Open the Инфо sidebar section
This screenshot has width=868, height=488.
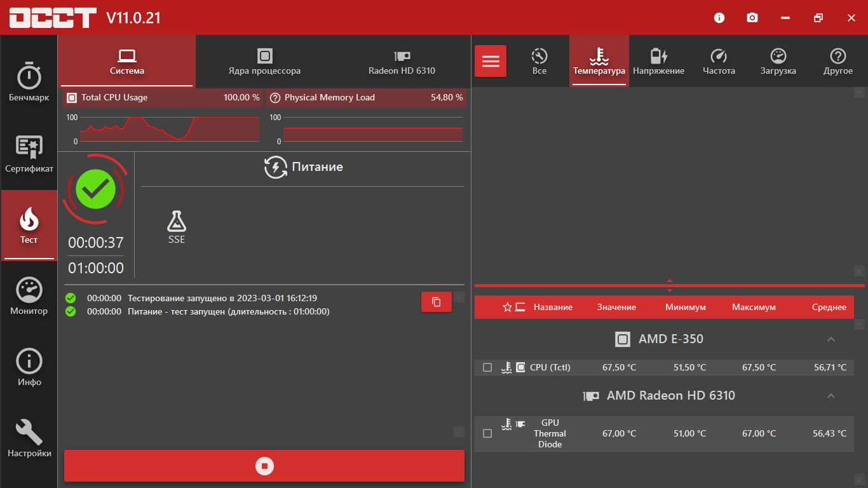pos(29,367)
